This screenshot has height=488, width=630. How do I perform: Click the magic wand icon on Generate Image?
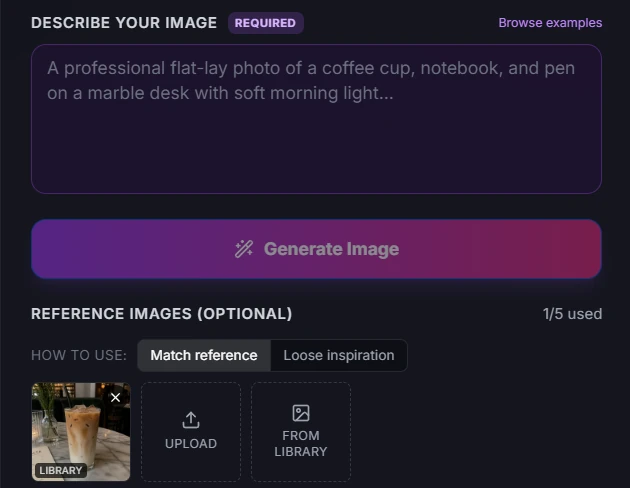(244, 249)
